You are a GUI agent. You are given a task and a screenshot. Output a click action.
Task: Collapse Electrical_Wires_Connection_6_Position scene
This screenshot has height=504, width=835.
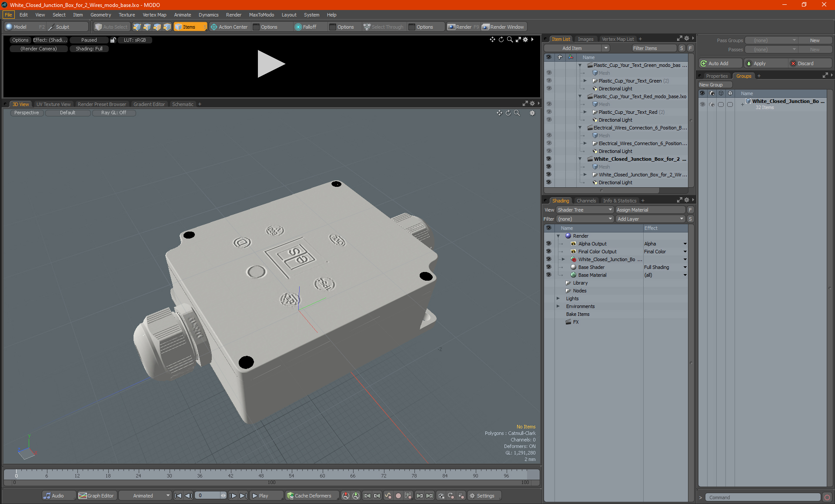(580, 128)
